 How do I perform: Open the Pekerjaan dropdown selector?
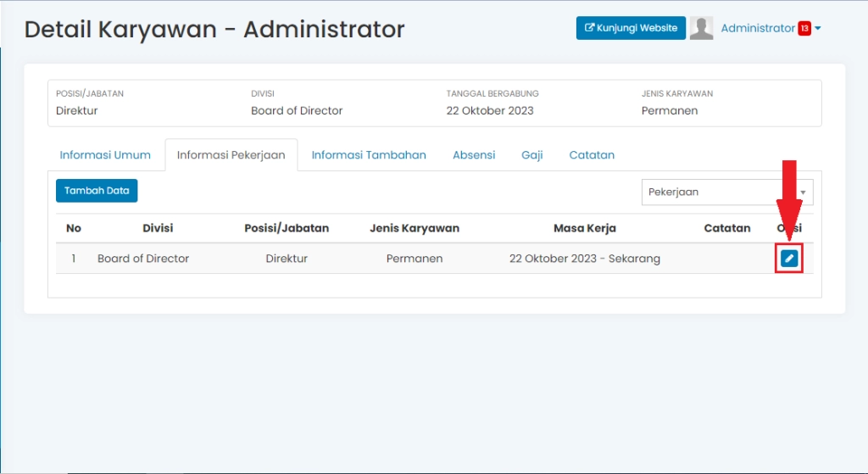[726, 192]
